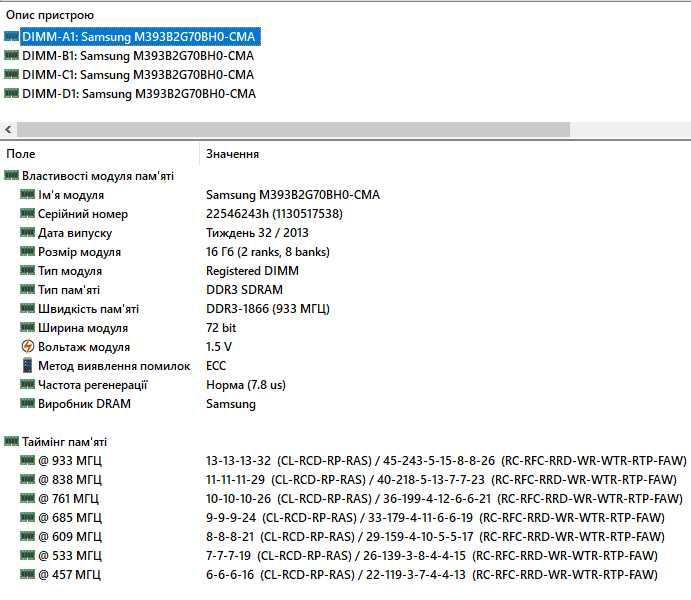Select value 16 Гб (2 ranks, 8 banks)

[x=268, y=252]
